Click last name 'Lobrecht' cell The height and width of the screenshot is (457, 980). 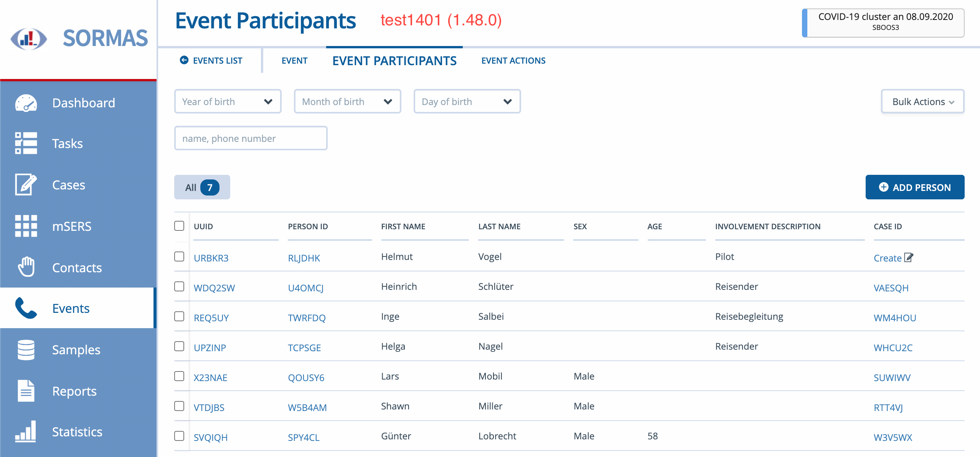pos(497,436)
